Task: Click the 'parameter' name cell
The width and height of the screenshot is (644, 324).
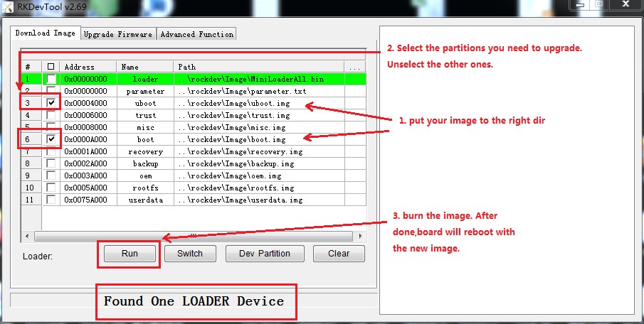Action: (145, 91)
